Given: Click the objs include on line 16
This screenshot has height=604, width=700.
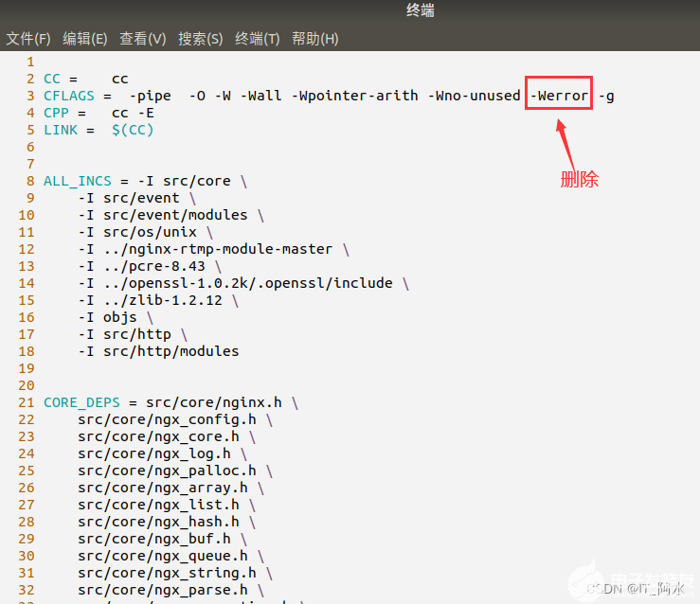Looking at the screenshot, I should click(x=120, y=317).
